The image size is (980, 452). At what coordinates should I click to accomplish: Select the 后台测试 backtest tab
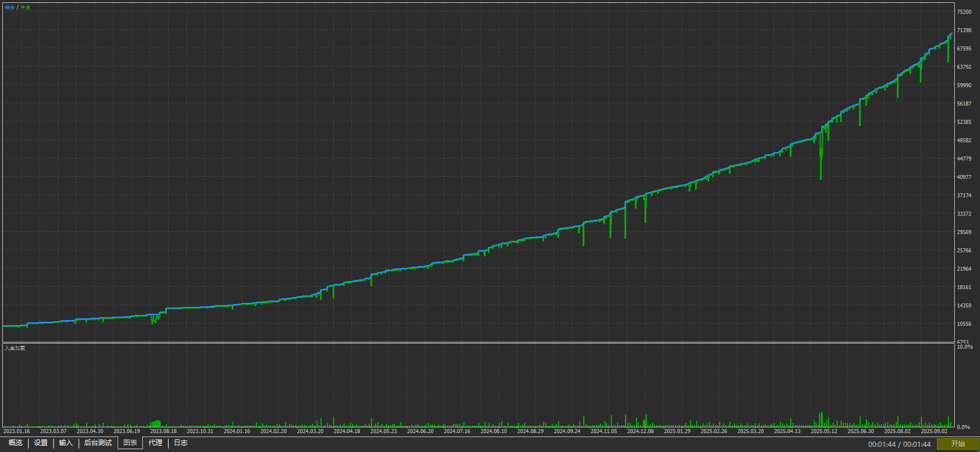point(98,443)
